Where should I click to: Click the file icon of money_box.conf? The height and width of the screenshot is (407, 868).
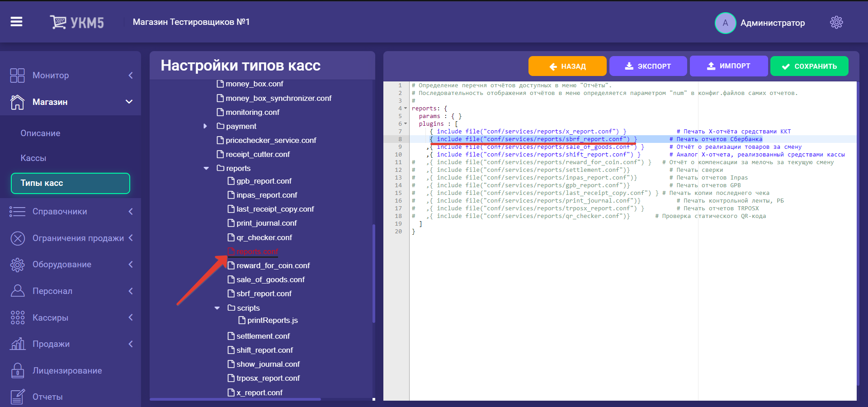[x=220, y=84]
